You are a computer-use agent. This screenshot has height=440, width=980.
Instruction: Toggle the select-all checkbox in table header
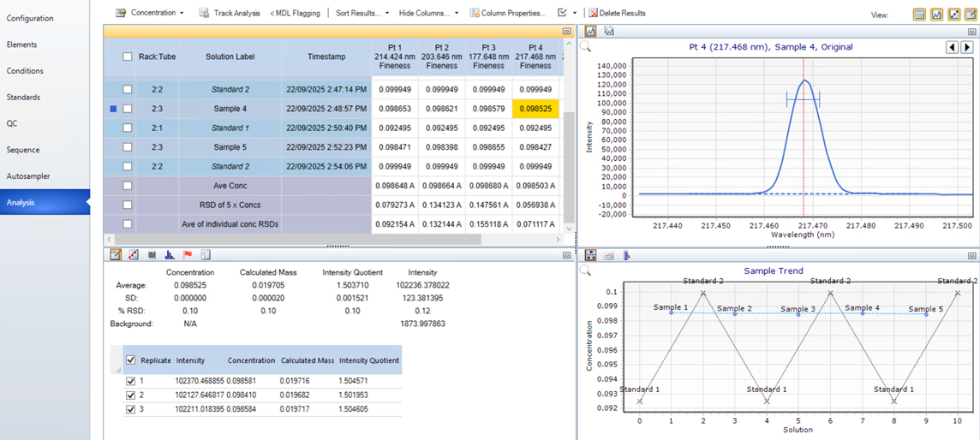128,56
